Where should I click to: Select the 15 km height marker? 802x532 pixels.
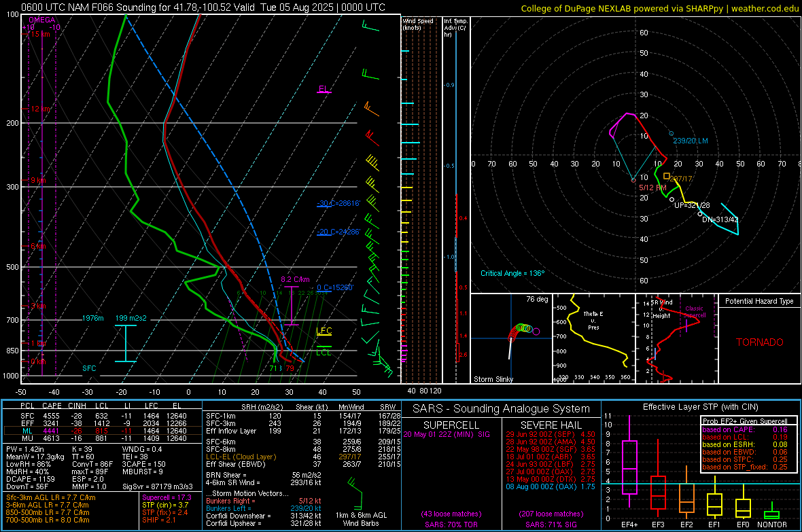pos(39,34)
